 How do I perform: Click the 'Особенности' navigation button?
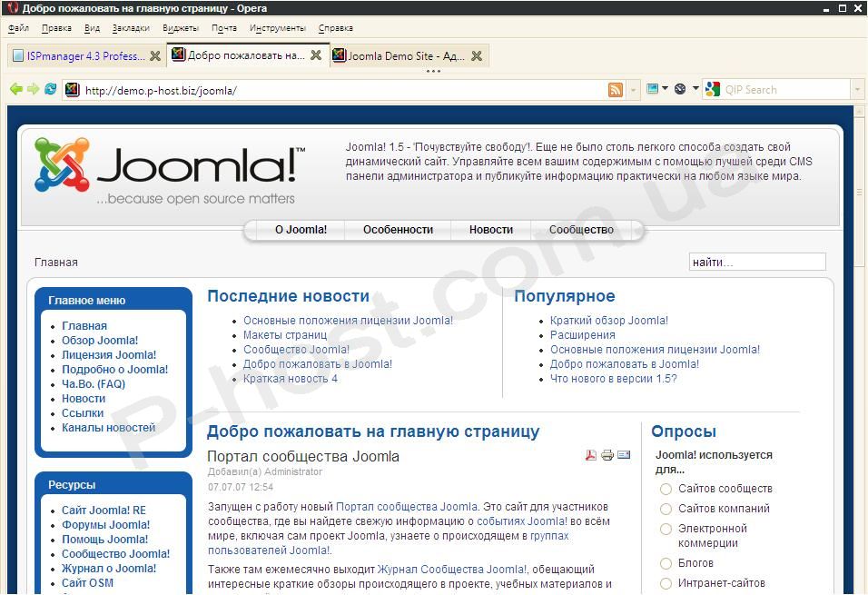398,230
